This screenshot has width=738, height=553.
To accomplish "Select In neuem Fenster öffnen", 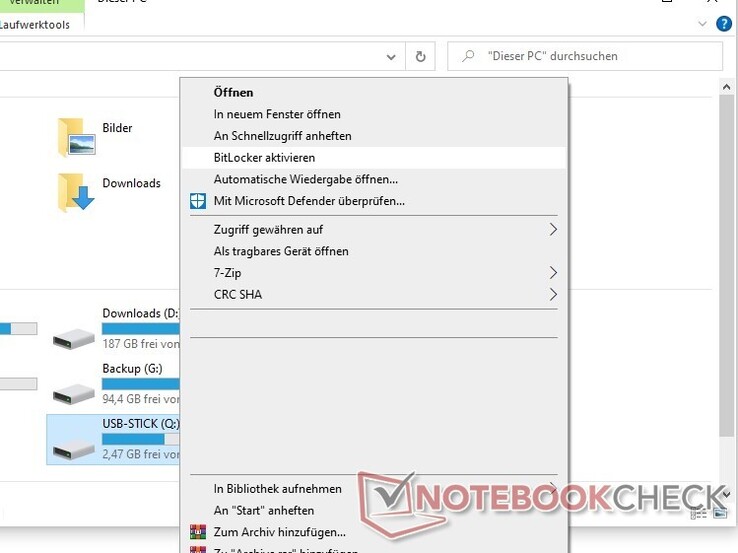I will point(374,114).
